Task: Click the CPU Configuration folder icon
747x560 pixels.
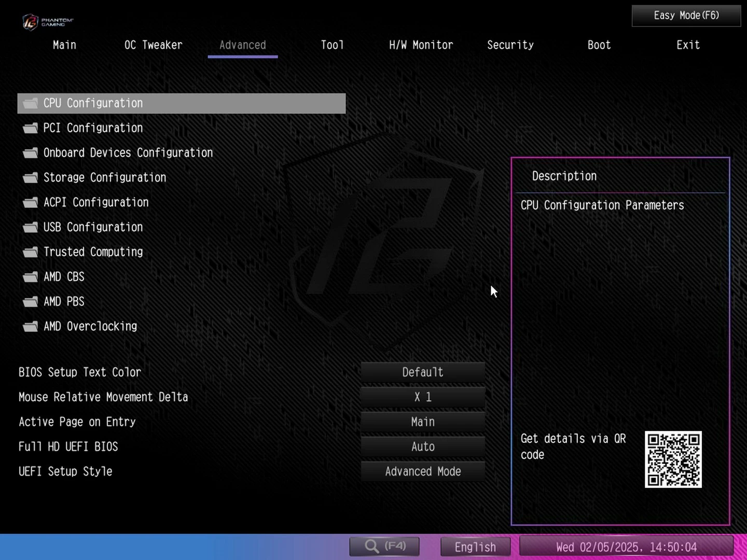Action: coord(31,103)
